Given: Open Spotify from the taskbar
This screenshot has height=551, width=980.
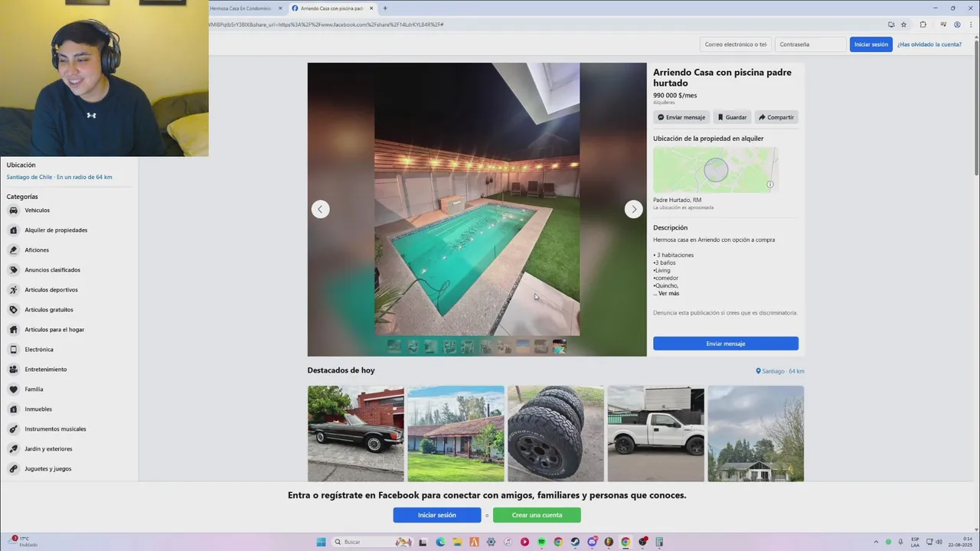Looking at the screenshot, I should pyautogui.click(x=541, y=542).
